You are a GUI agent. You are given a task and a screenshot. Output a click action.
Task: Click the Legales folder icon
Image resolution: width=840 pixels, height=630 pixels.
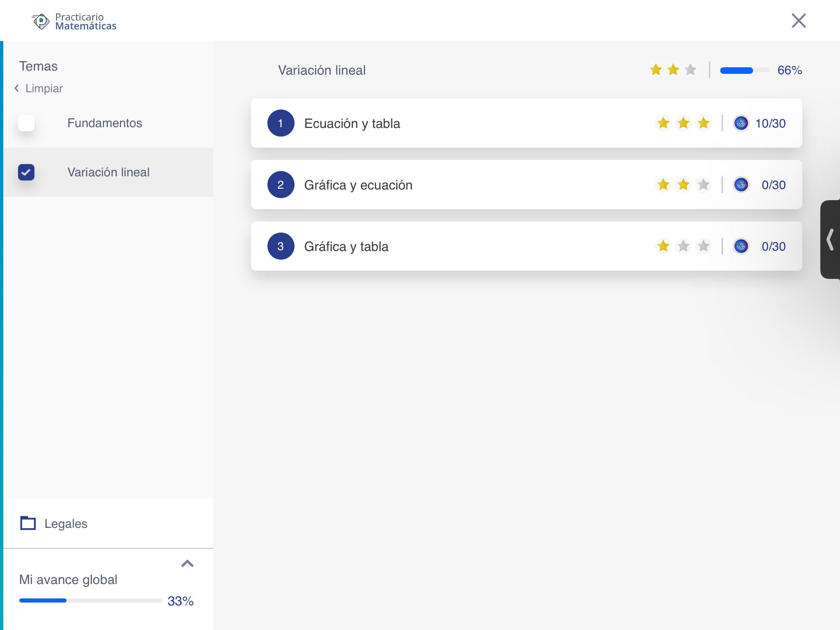tap(28, 523)
